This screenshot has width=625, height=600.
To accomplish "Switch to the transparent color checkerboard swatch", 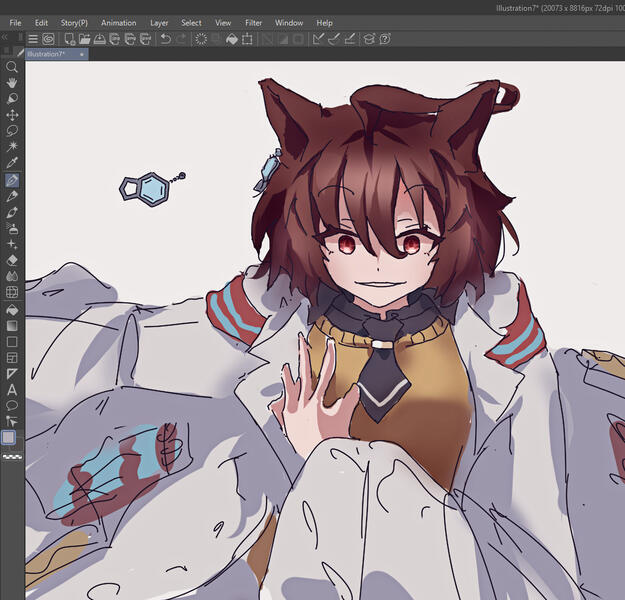I will click(x=12, y=455).
